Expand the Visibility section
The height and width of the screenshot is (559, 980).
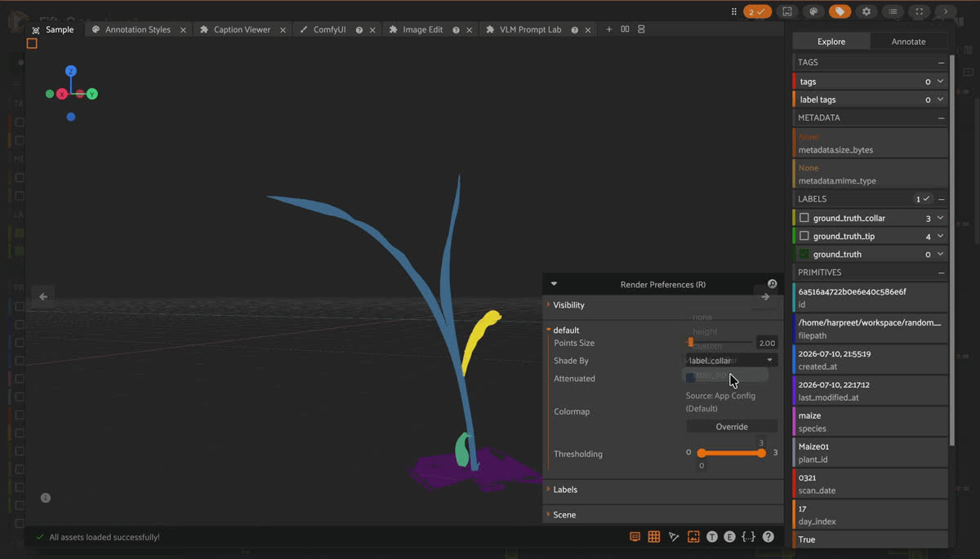[x=569, y=304]
